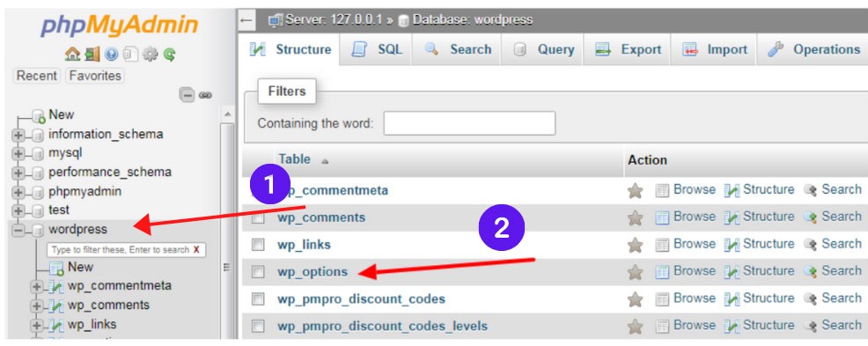
Task: Select the wordpress database in tree
Action: pyautogui.click(x=77, y=229)
